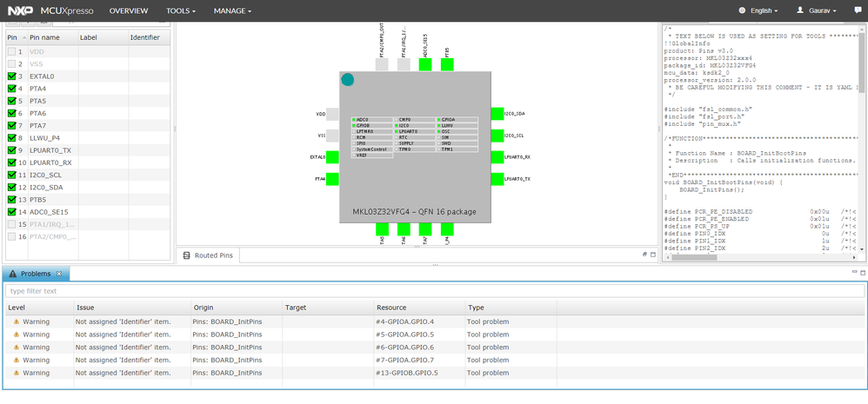Minimize the Problems panel
Viewport: 868px width, 404px height.
(x=855, y=273)
